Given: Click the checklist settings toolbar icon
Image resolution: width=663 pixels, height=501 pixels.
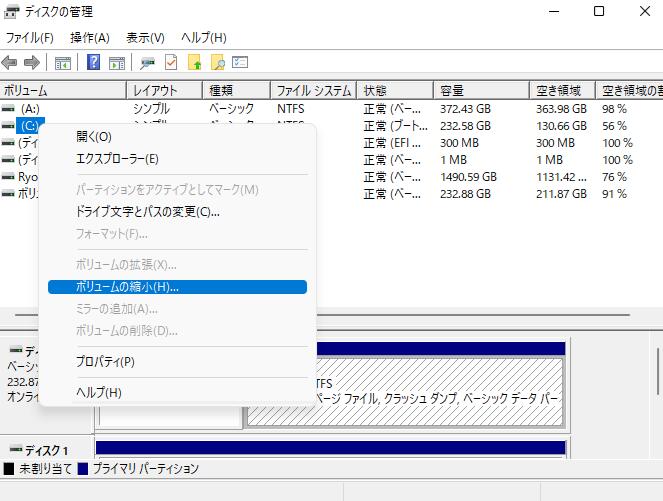Looking at the screenshot, I should [x=240, y=62].
